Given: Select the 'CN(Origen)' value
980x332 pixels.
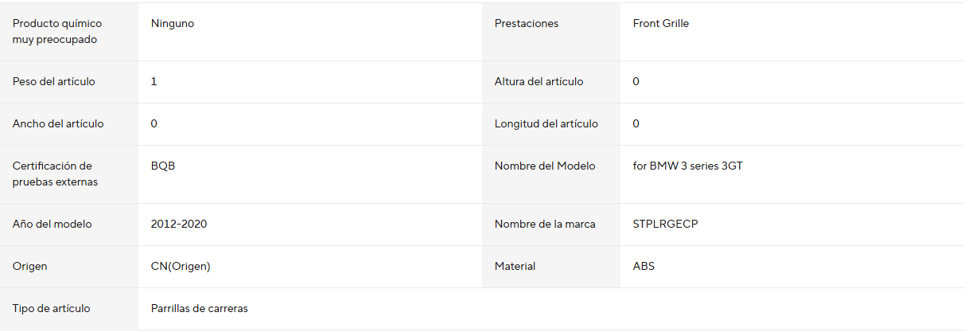Looking at the screenshot, I should (x=181, y=267).
